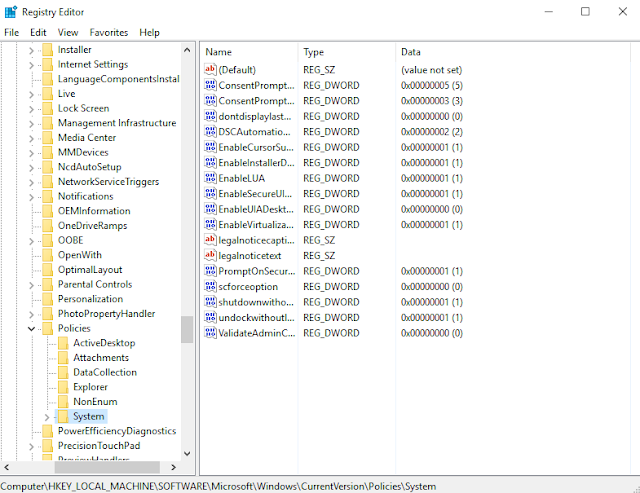Open the Edit menu
640x493 pixels.
pyautogui.click(x=38, y=32)
